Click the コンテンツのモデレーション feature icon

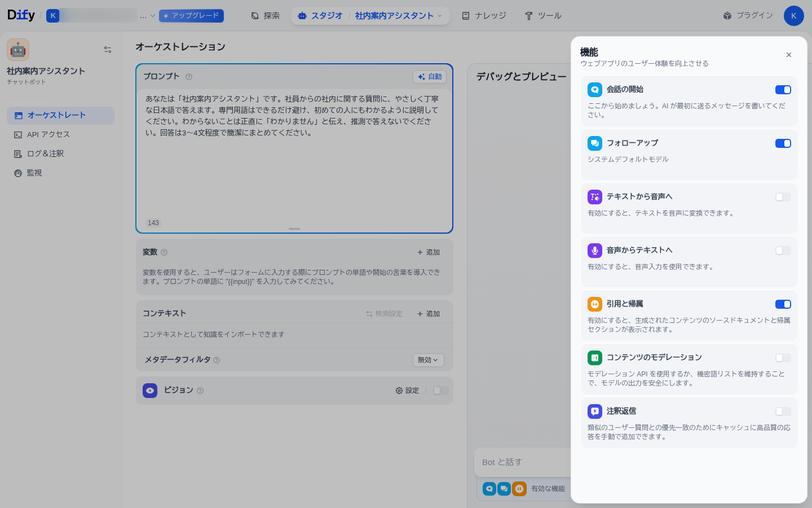pyautogui.click(x=595, y=358)
